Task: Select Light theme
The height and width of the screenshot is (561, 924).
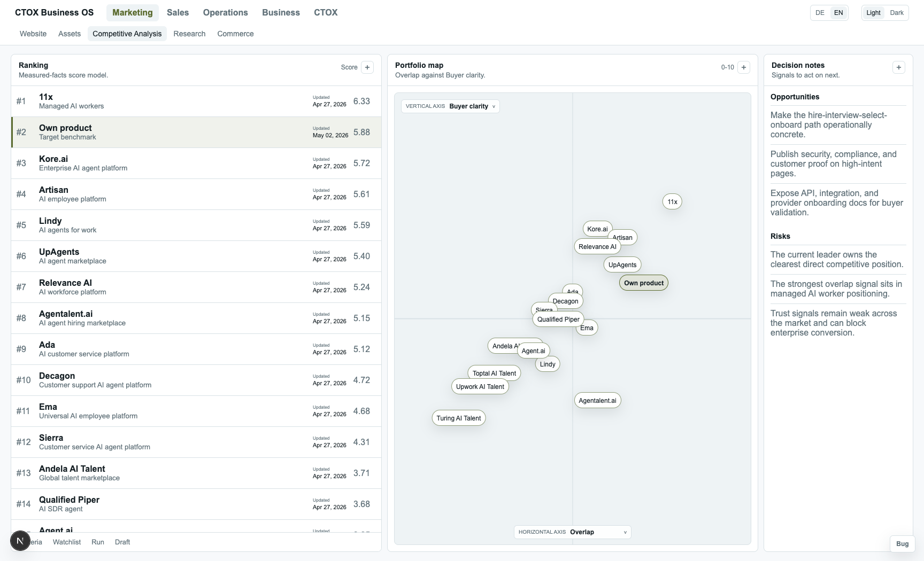Action: [873, 13]
